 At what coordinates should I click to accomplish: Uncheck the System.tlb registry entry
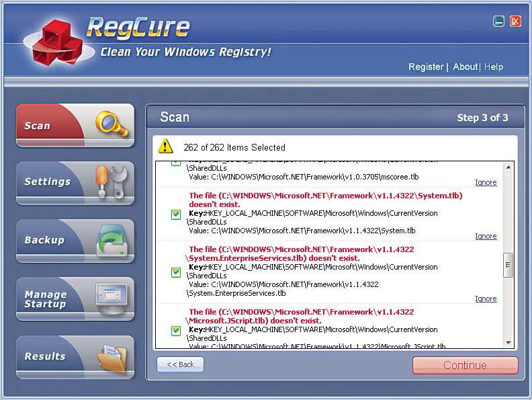(176, 214)
